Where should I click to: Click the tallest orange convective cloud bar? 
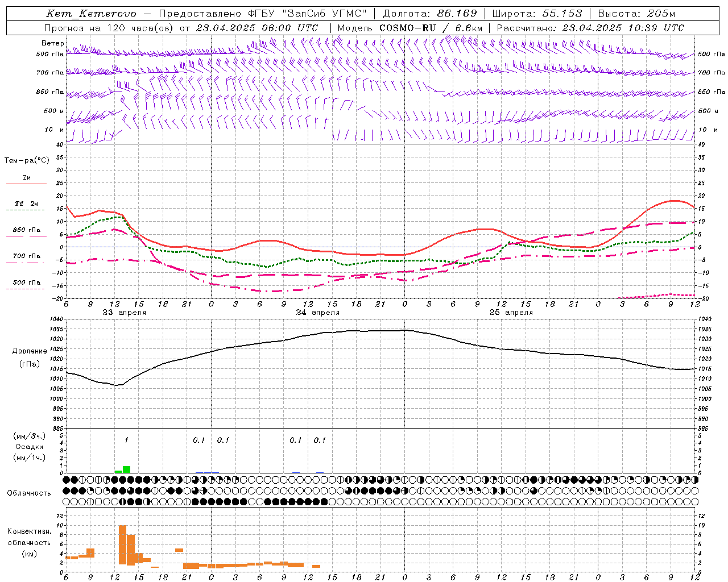pyautogui.click(x=123, y=544)
